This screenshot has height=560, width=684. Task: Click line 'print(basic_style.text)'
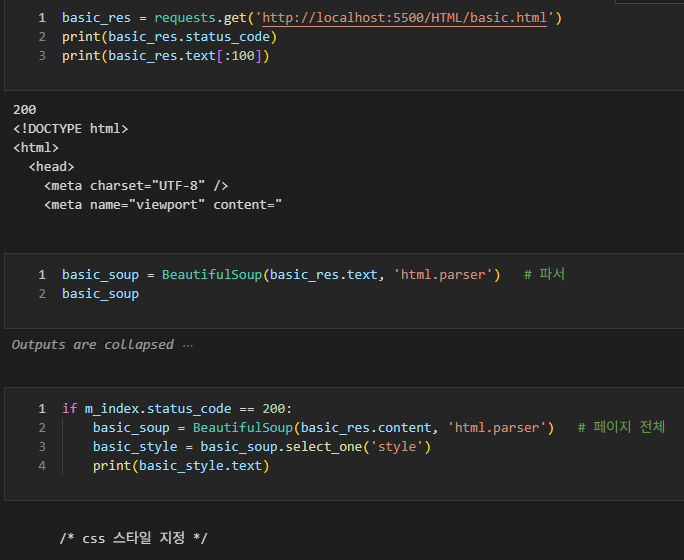[x=181, y=466]
